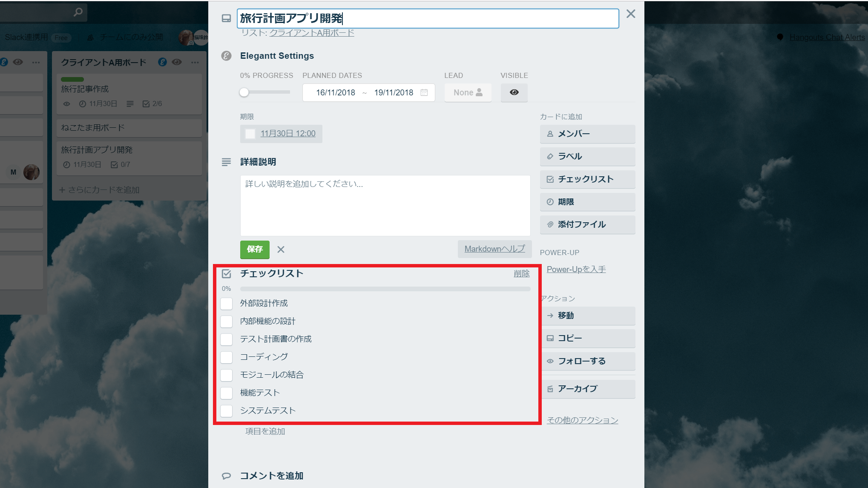
Task: Check the 外部設計作成 checklist item
Action: 227,304
